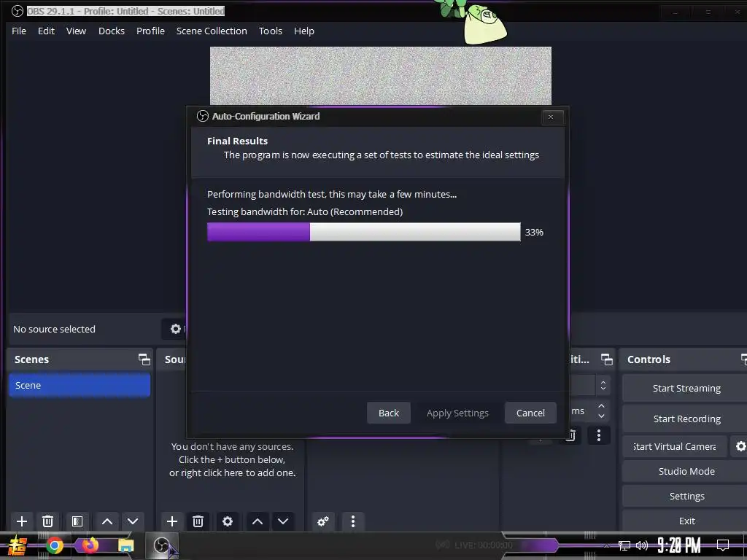Open the network icon in the system tray
The width and height of the screenshot is (747, 560).
(624, 545)
